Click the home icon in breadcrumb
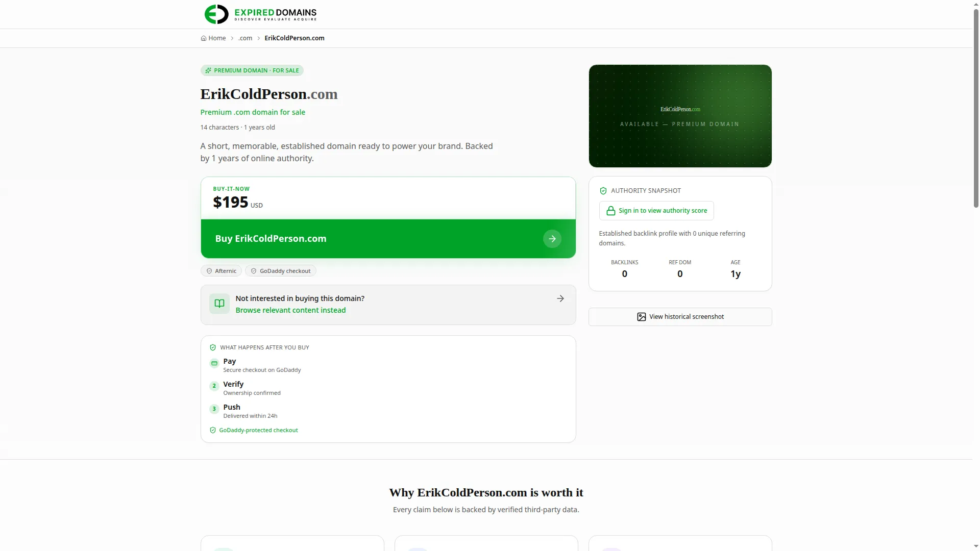The height and width of the screenshot is (551, 980). click(204, 38)
